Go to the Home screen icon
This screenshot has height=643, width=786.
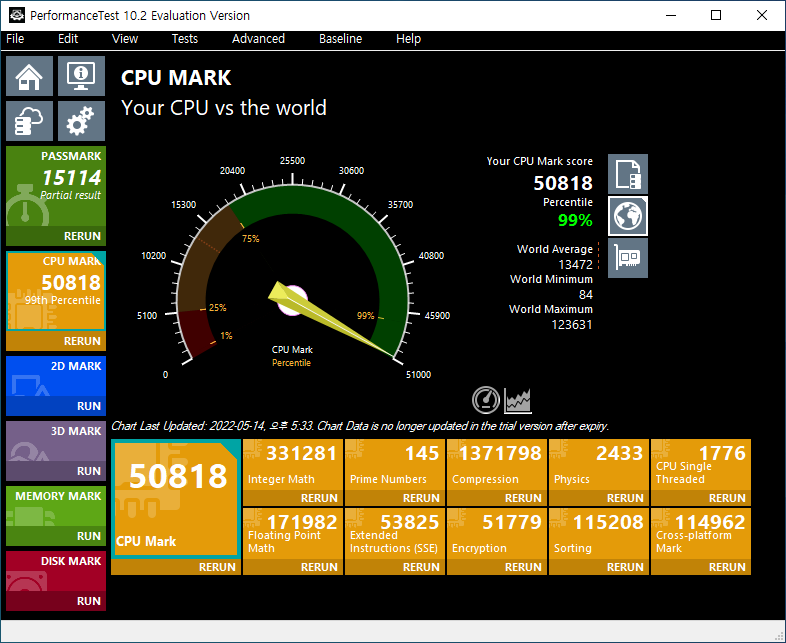click(29, 76)
